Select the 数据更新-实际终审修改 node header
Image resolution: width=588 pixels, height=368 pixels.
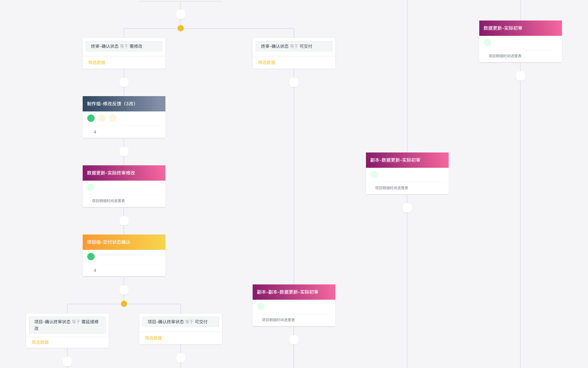[x=124, y=173]
